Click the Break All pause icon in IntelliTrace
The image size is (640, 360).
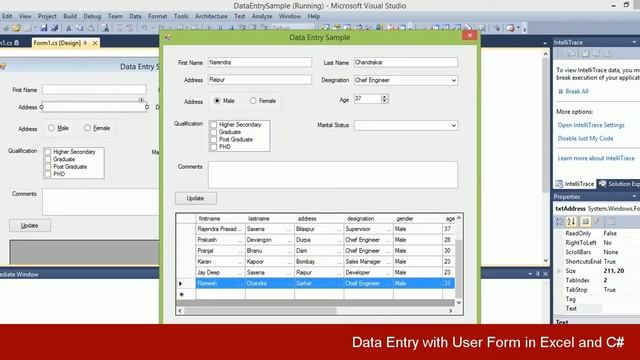560,91
